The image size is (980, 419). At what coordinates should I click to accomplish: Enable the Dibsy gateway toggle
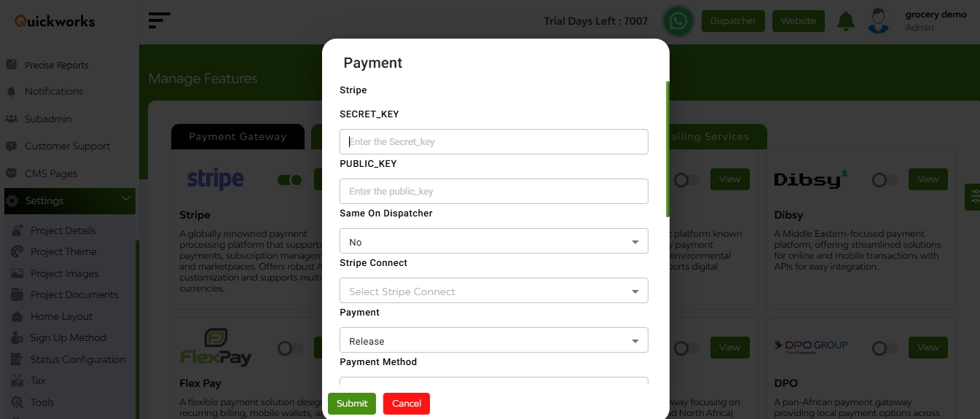coord(885,180)
